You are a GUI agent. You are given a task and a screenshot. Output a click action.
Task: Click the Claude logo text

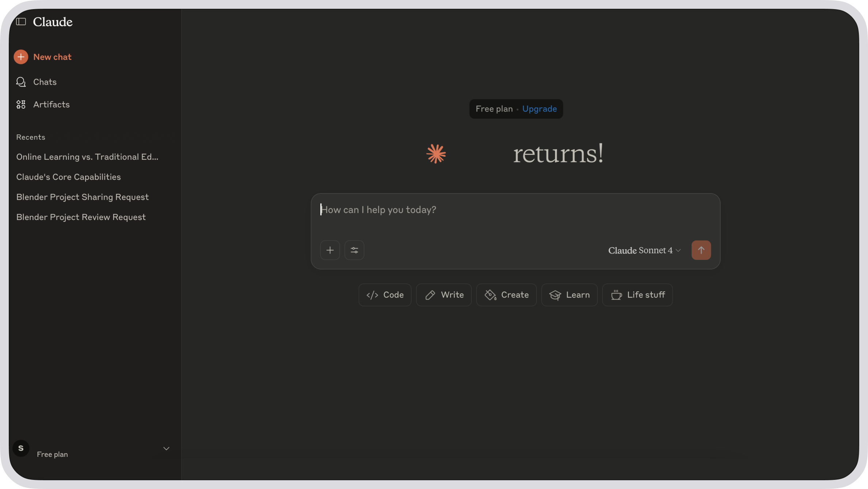[53, 22]
